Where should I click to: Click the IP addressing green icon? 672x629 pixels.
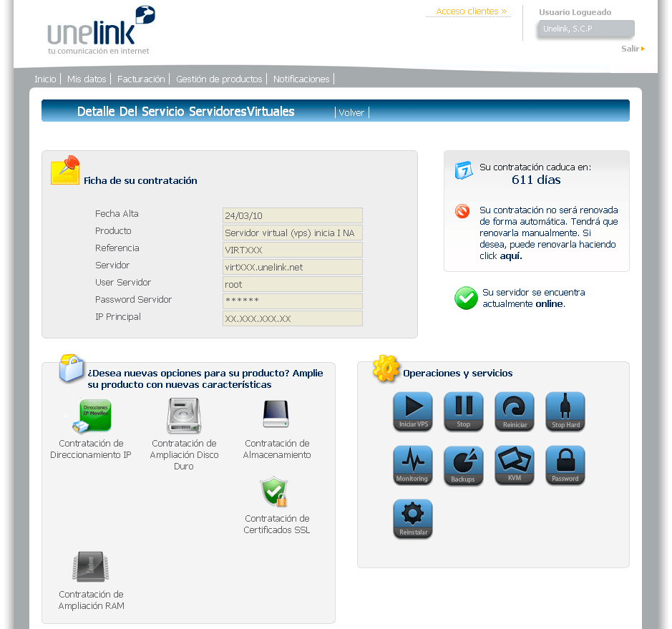tap(92, 415)
